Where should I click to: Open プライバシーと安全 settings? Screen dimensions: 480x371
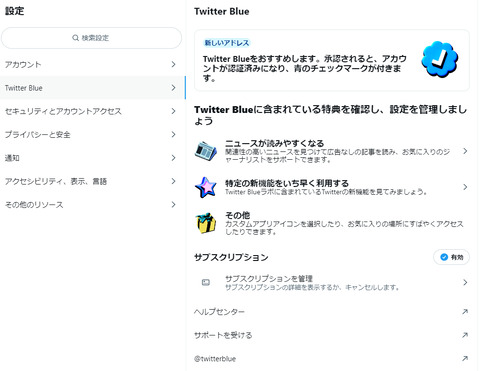(92, 134)
